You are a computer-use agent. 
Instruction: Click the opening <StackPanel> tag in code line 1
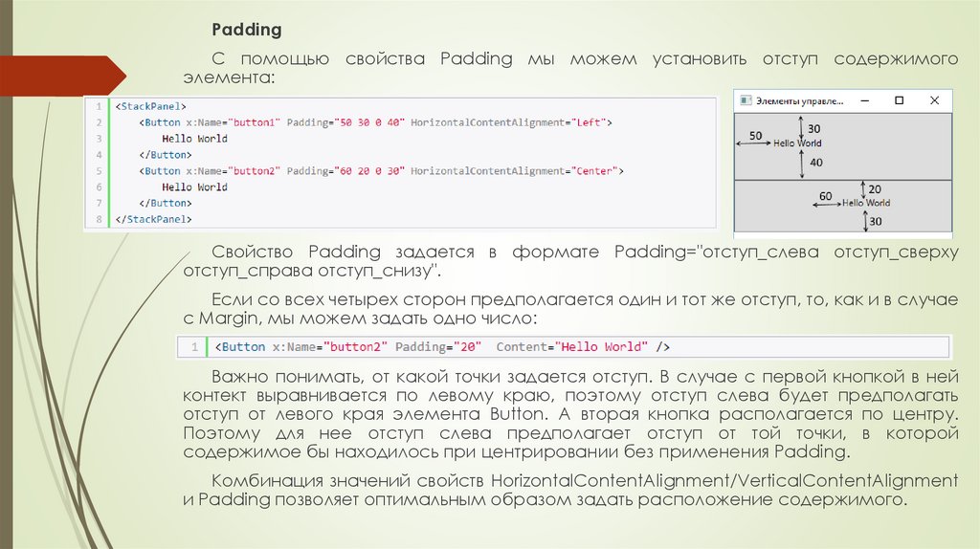pos(150,107)
